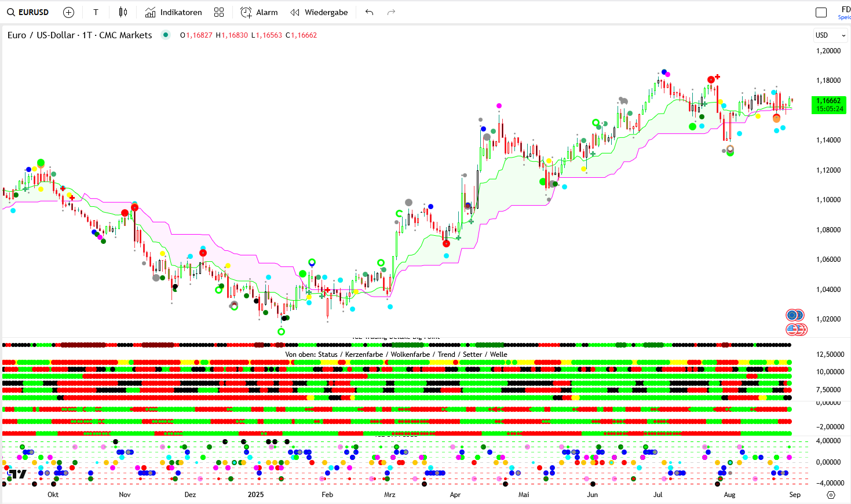This screenshot has width=851, height=504.
Task: Expand the USD currency dropdown
Action: click(830, 35)
